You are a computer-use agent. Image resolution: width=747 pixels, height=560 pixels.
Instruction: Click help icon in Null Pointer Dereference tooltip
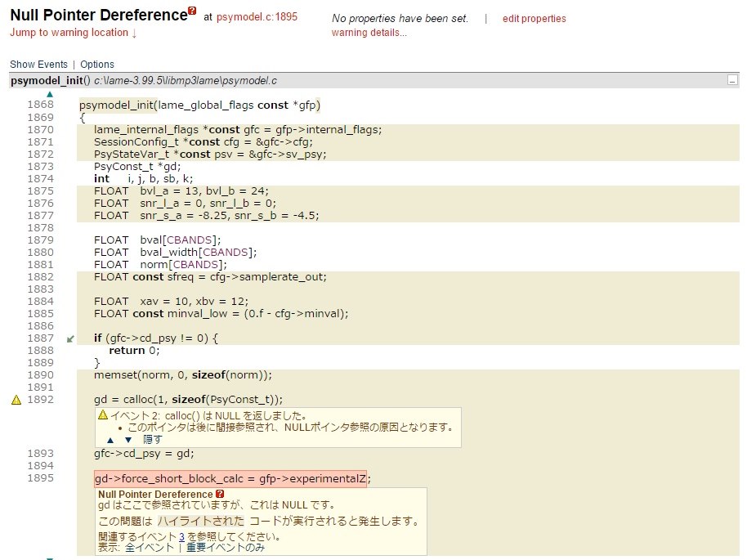220,495
